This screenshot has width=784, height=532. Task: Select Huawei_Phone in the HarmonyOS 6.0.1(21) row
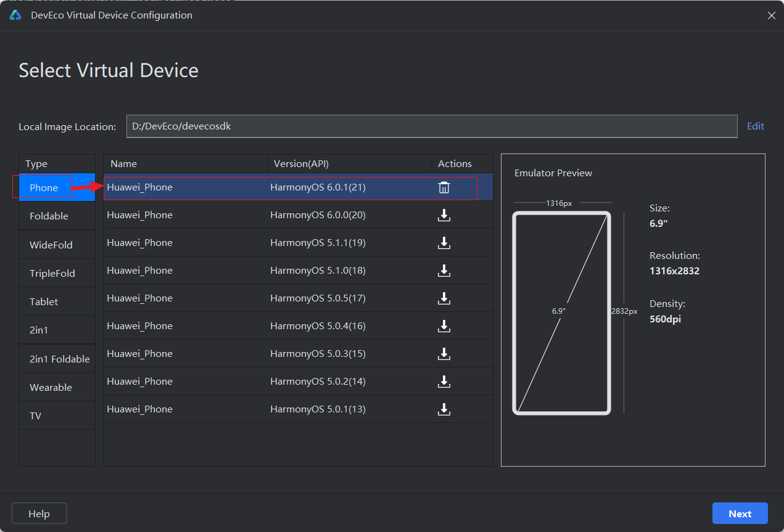pyautogui.click(x=139, y=187)
